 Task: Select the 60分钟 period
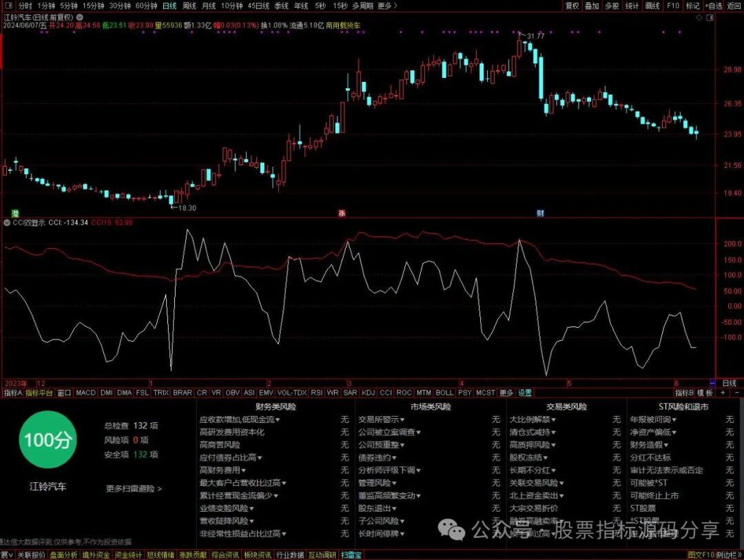[x=146, y=6]
